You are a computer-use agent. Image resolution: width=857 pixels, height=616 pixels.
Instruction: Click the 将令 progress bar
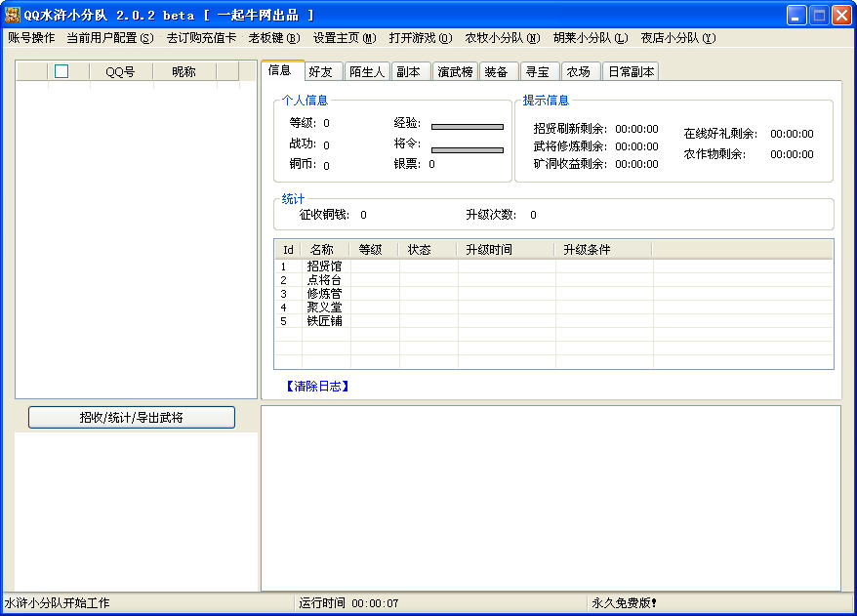click(467, 149)
